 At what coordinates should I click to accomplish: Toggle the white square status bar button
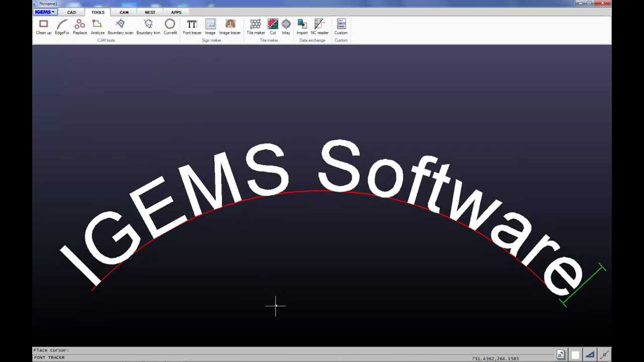[575, 355]
